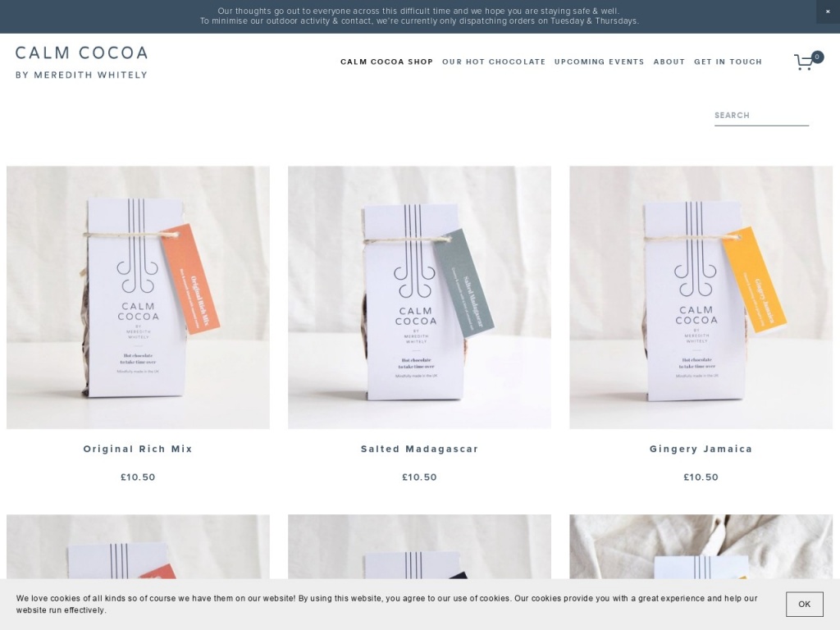Accept cookies with the OK button
Viewport: 840px width, 630px height.
click(x=804, y=604)
